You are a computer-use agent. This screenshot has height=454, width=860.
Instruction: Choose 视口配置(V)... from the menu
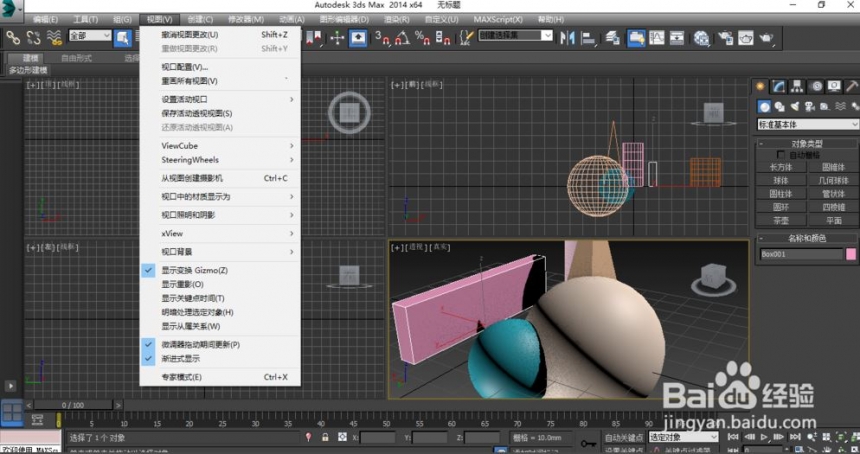pyautogui.click(x=220, y=67)
